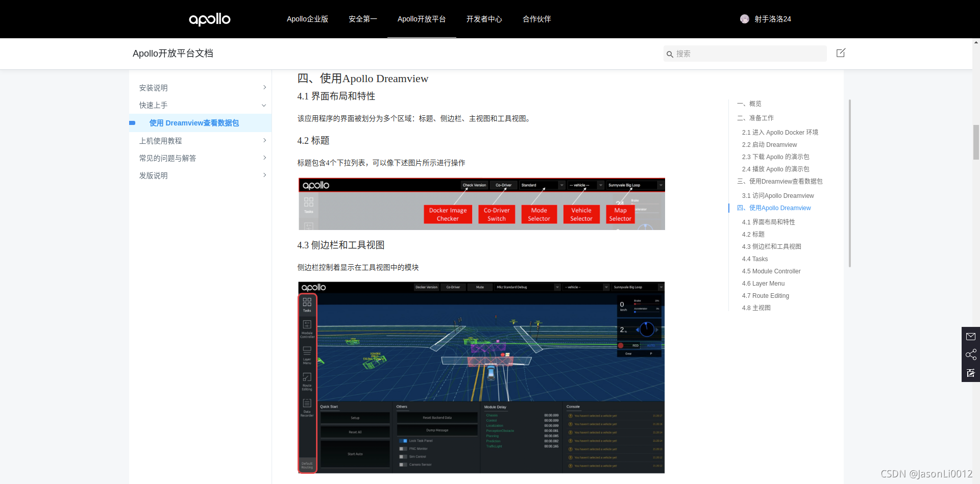
Task: Open section 2.3 下载 Apollo 的演示包
Action: [775, 157]
